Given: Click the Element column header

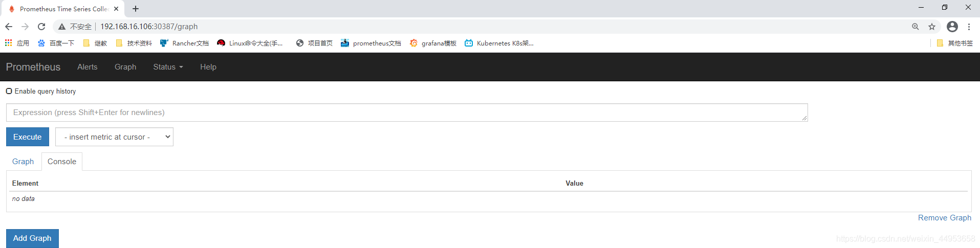Looking at the screenshot, I should click(x=26, y=183).
